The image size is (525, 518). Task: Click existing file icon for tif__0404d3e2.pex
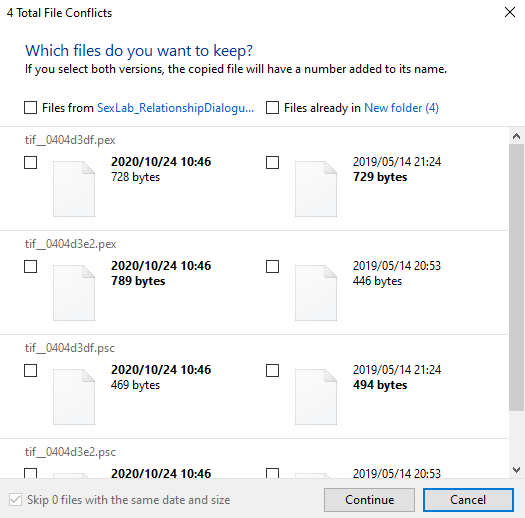[x=316, y=293]
